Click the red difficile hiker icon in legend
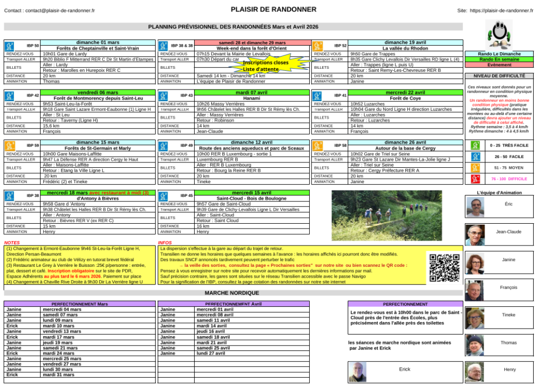546x392 pixels. [x=476, y=179]
